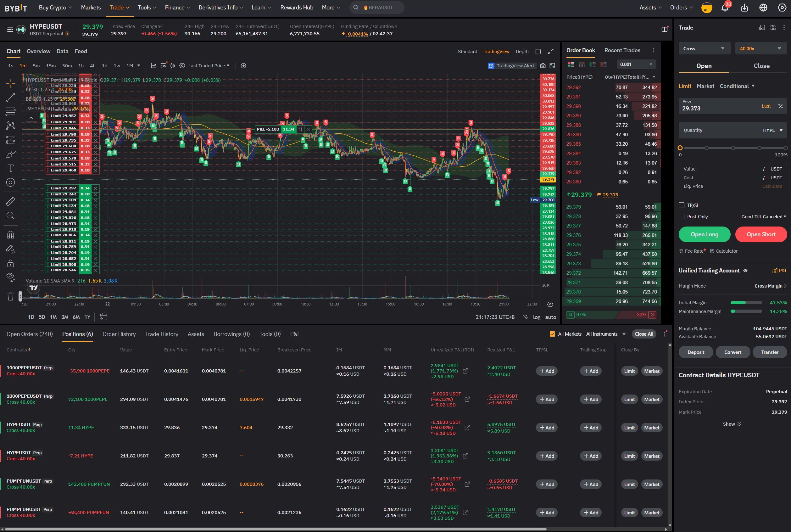The image size is (791, 532).
Task: Toggle hide all drawings eye tool
Action: (x=10, y=277)
